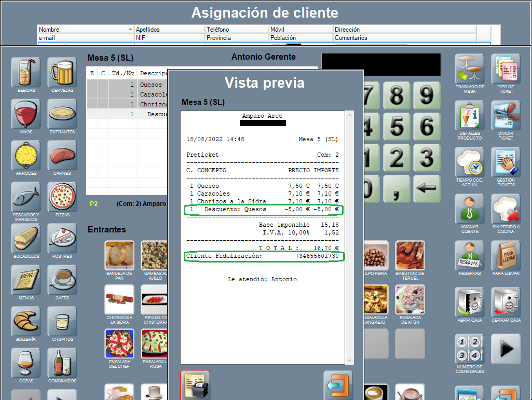This screenshot has height=400, width=532.
Task: Open the Bebidas category
Action: [x=26, y=72]
